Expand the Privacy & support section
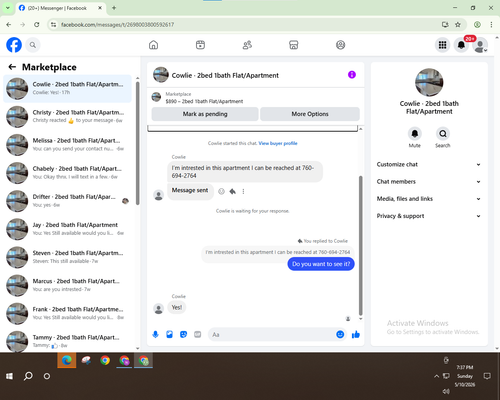500x400 pixels. [429, 216]
